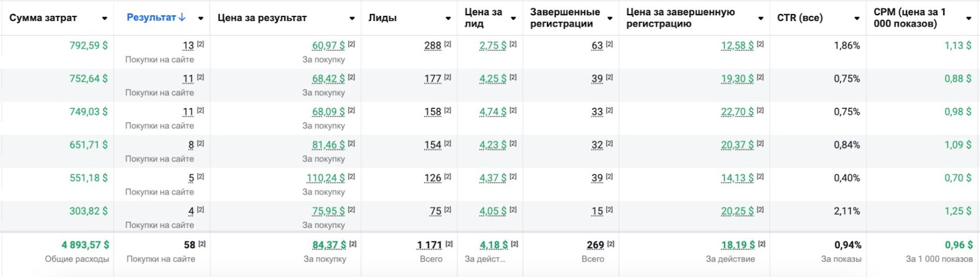
Task: Click the 84,37 $ total cost per result
Action: coord(329,245)
